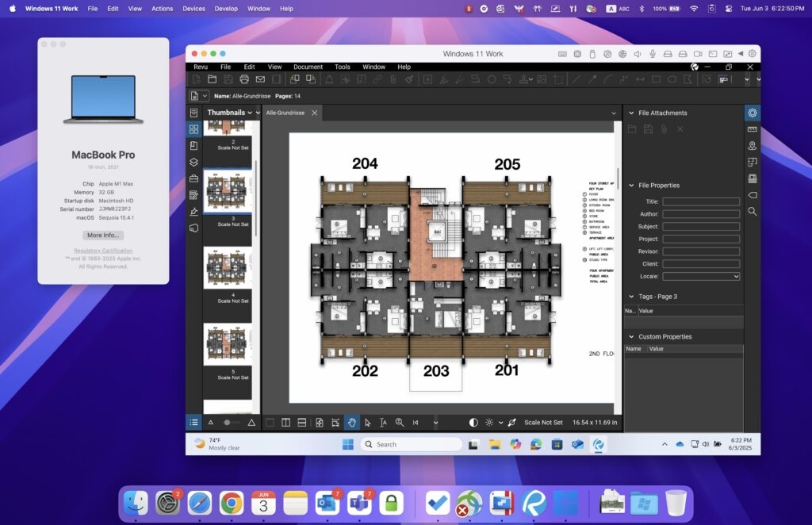Open the Regulatory Certification link

click(x=102, y=250)
